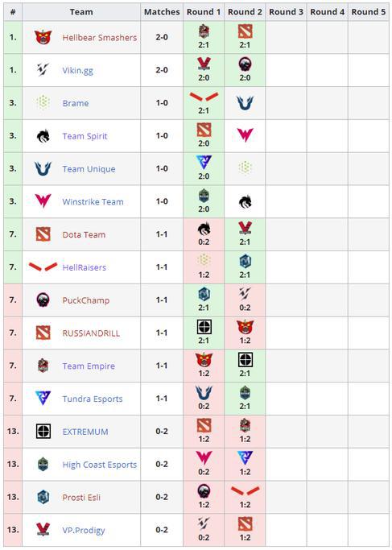Open the Team Empire team link

(89, 366)
